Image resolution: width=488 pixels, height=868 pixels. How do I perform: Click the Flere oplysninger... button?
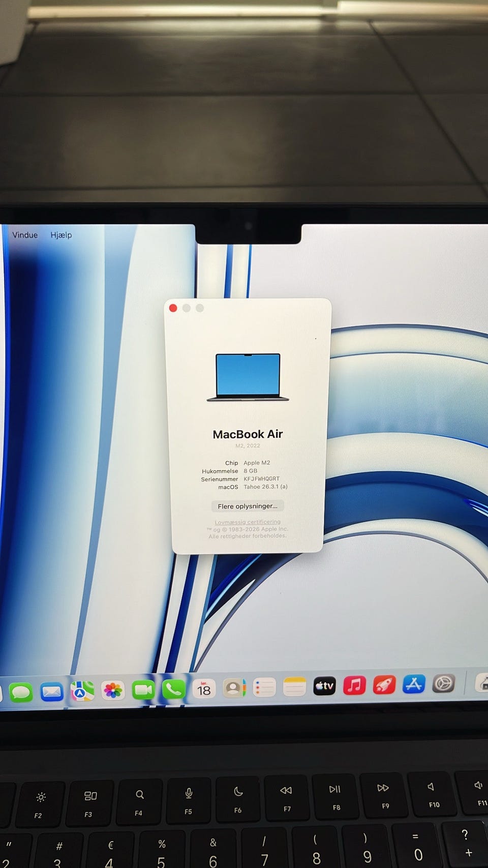[248, 506]
